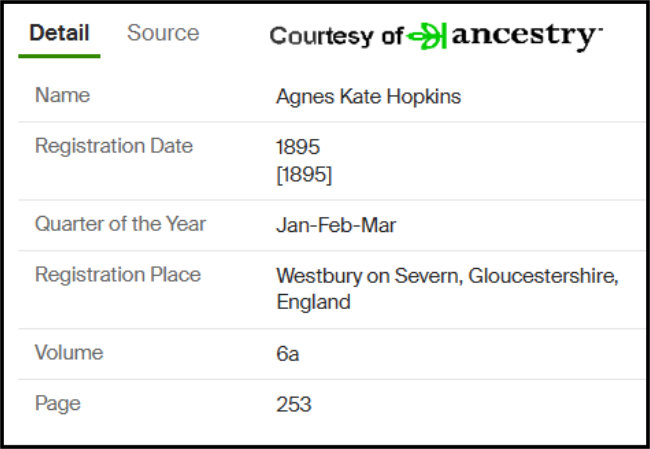Image resolution: width=650 pixels, height=449 pixels.
Task: Click the name Agnes Kate Hopkins
Action: tap(353, 97)
